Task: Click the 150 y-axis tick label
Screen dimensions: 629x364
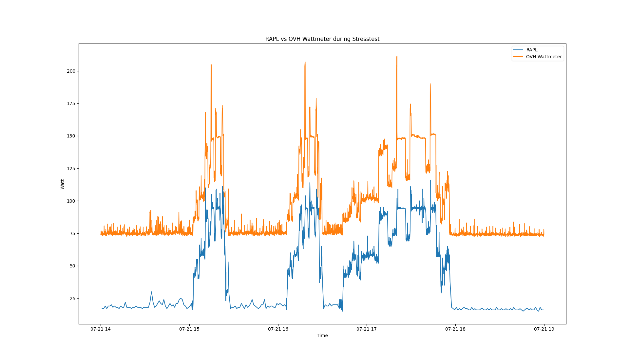Action: coord(71,136)
